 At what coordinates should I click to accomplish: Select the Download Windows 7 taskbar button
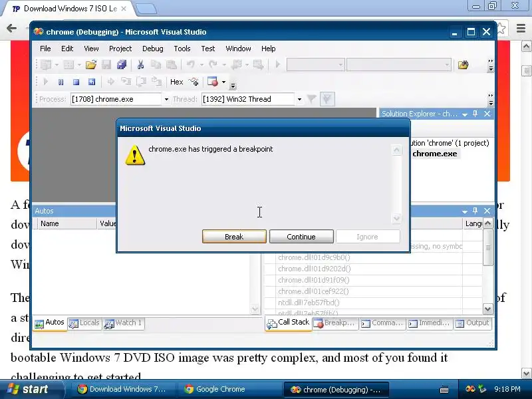click(x=123, y=389)
